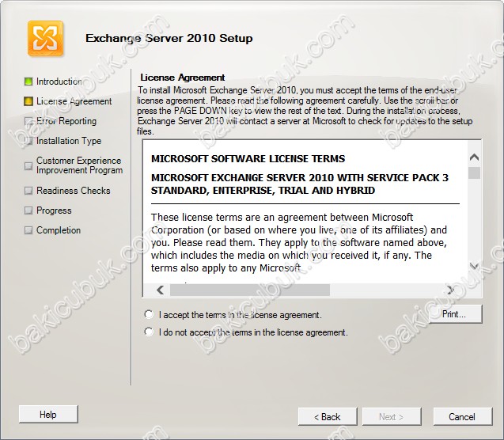Image resolution: width=504 pixels, height=440 pixels.
Task: Click the vertical scrollbar thumb
Action: 474,173
